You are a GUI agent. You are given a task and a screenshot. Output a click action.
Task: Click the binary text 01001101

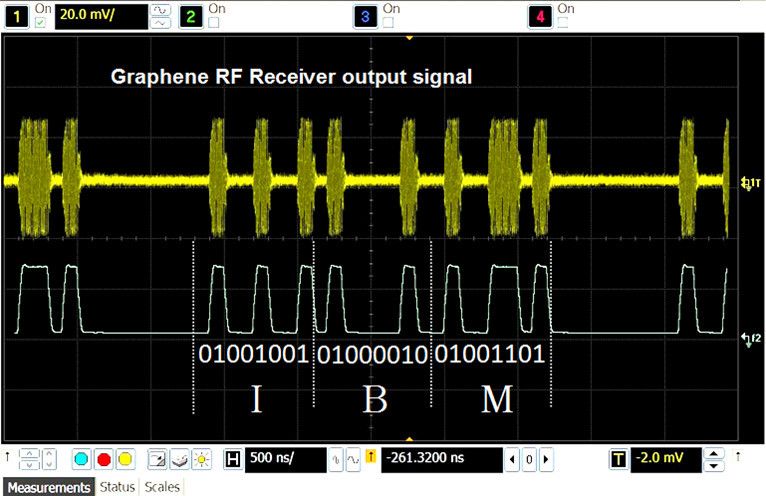click(489, 354)
